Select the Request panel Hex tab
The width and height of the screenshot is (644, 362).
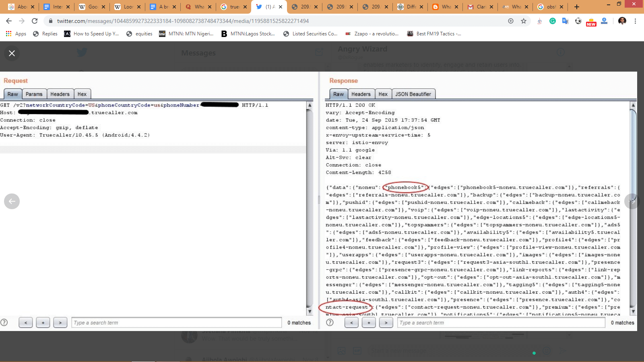(82, 94)
